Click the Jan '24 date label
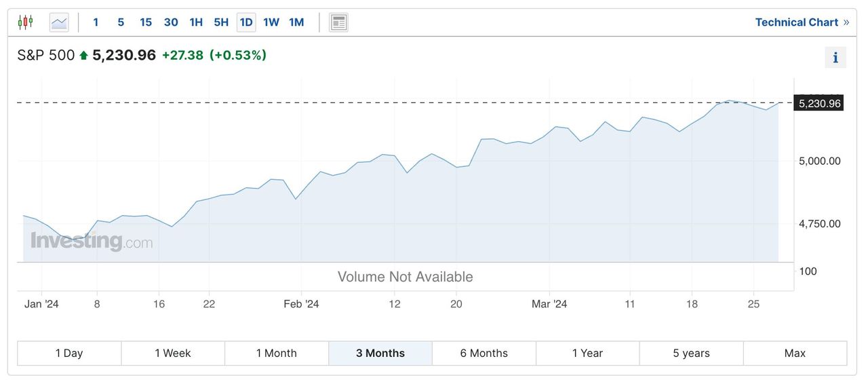 point(41,304)
